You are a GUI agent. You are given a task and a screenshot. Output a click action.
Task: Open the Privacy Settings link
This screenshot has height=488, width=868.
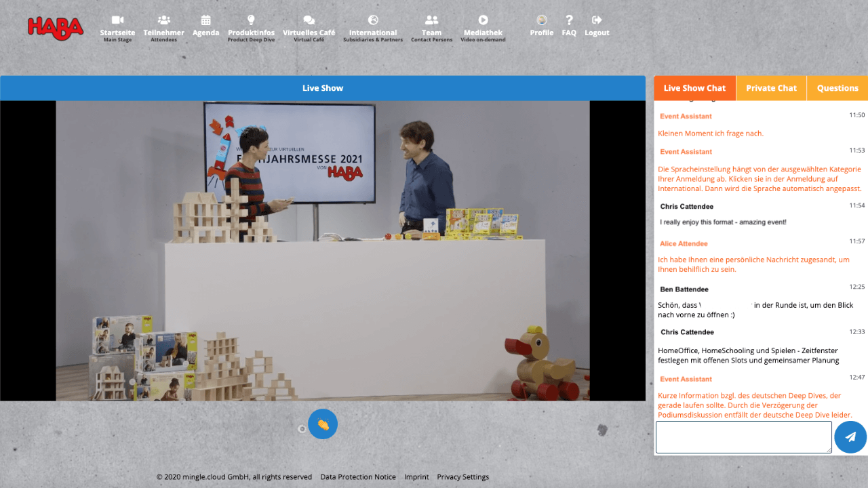pos(463,476)
